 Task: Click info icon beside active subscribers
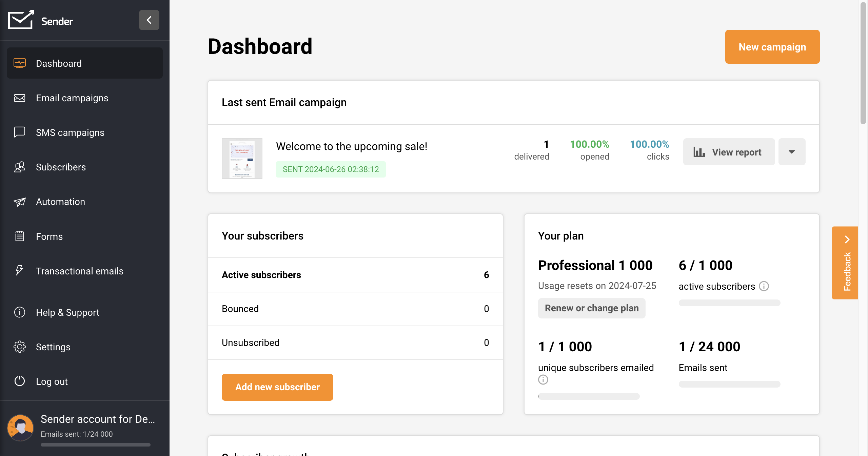764,286
